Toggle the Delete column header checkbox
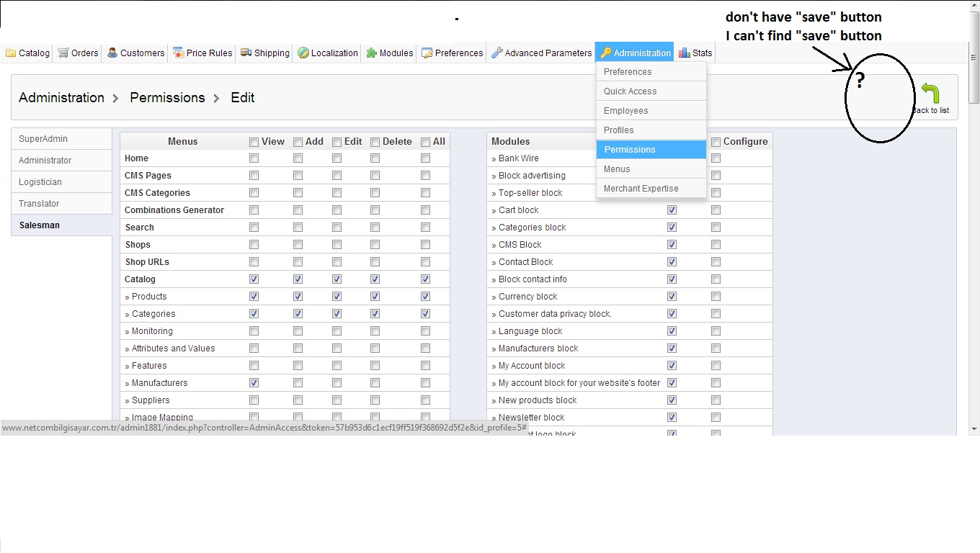Viewport: 980px width, 553px height. 375,142
